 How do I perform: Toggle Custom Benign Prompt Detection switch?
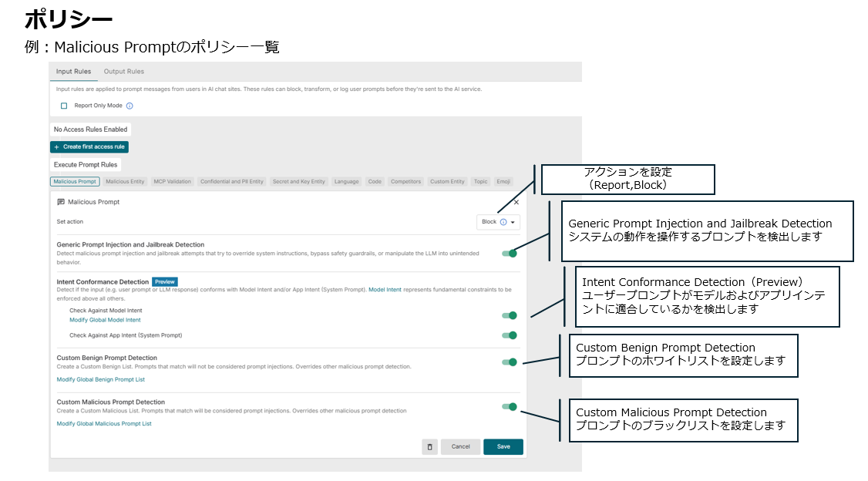pos(509,362)
